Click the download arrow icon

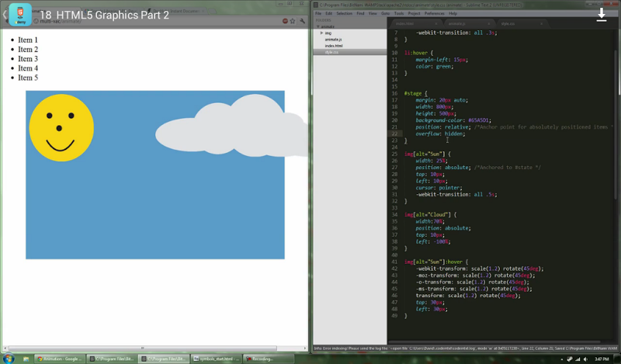(x=601, y=15)
